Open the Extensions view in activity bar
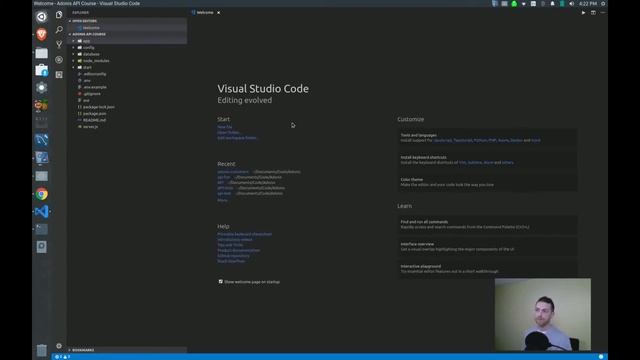This screenshot has height=360, width=640. tap(59, 75)
